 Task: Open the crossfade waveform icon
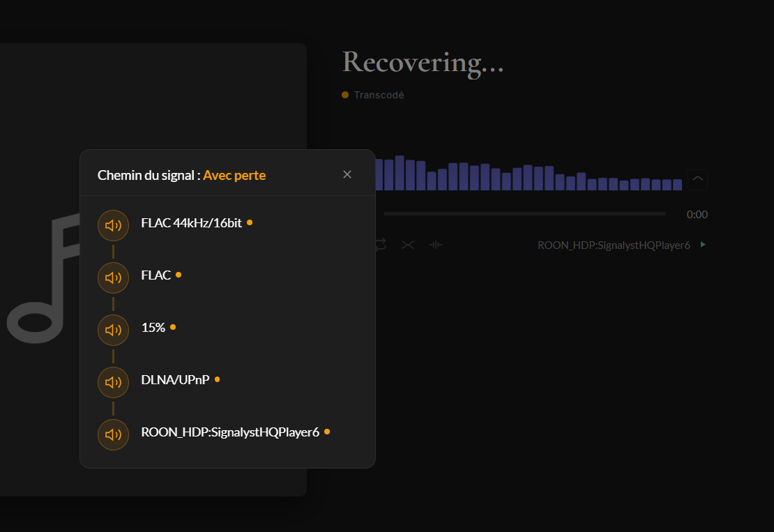(435, 245)
